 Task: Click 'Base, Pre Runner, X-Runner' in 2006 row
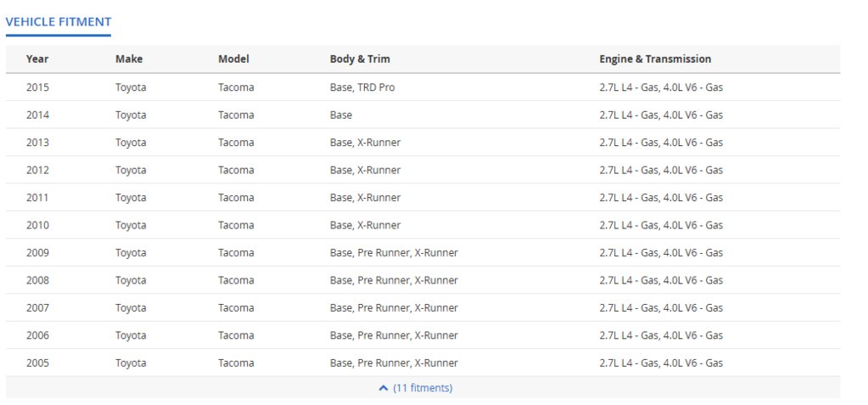pyautogui.click(x=395, y=335)
